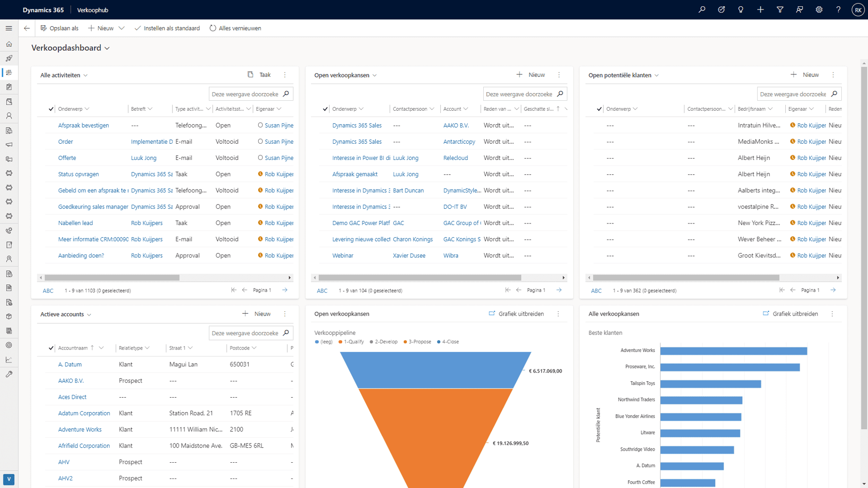Click Nieuw in the top command bar
This screenshot has height=488, width=868.
(101, 28)
